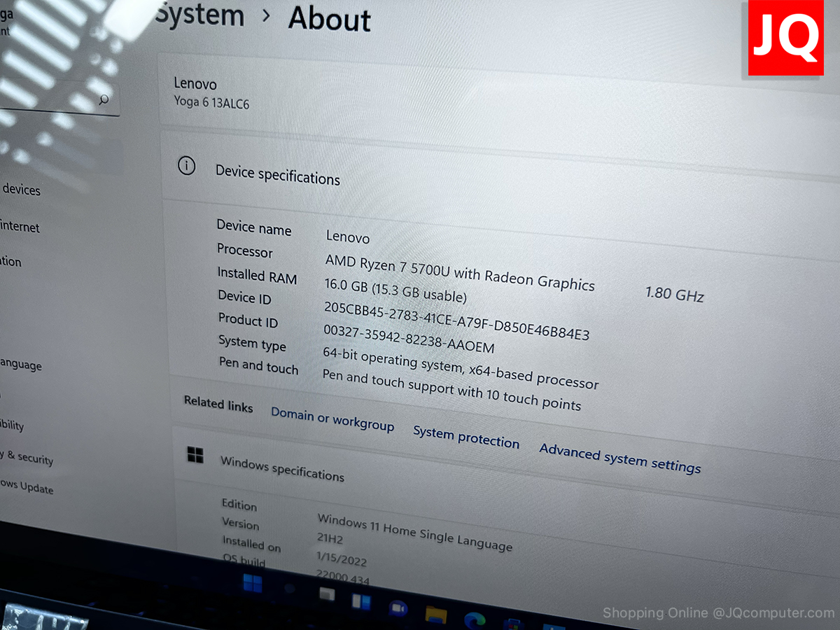The height and width of the screenshot is (630, 840).
Task: Launch Teams Chat from the taskbar
Action: tap(398, 608)
